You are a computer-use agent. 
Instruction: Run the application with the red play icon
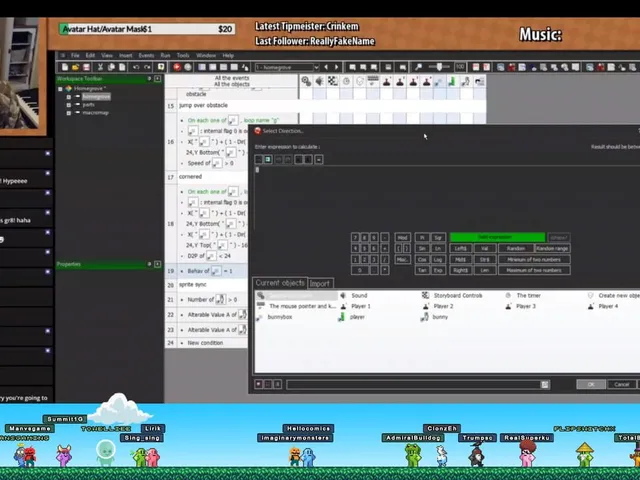(x=177, y=67)
